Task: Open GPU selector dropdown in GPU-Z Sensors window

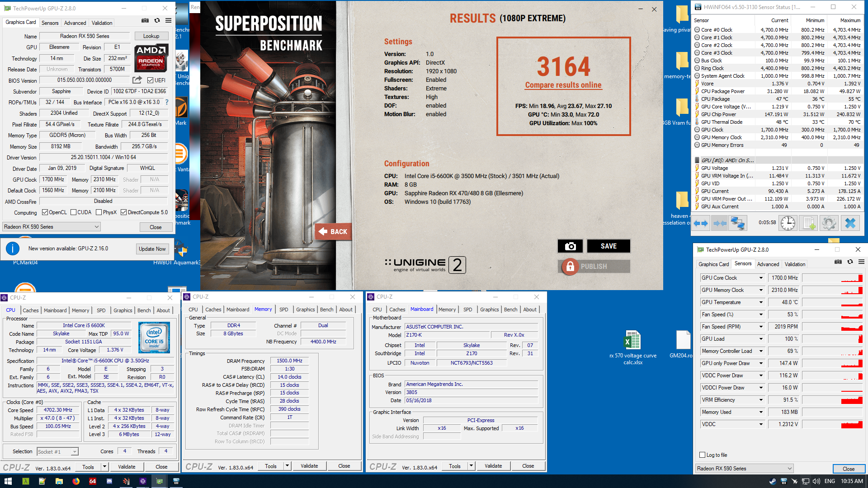Action: click(745, 469)
